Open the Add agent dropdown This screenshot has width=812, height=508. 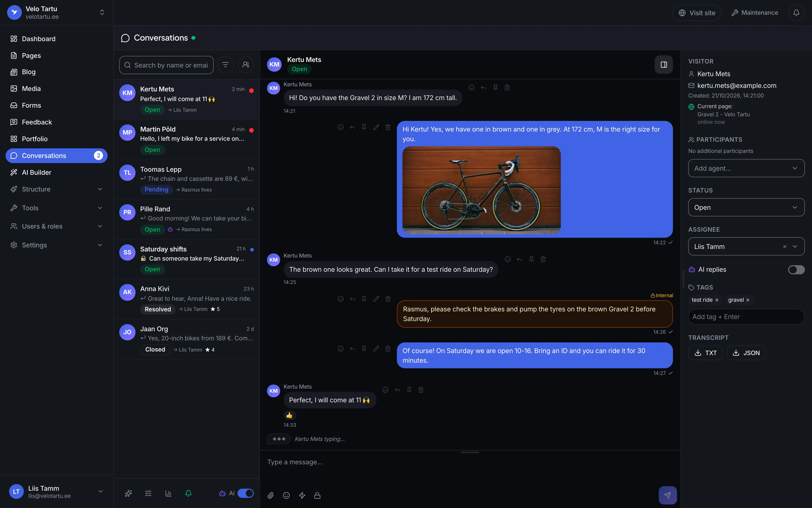pos(746,168)
